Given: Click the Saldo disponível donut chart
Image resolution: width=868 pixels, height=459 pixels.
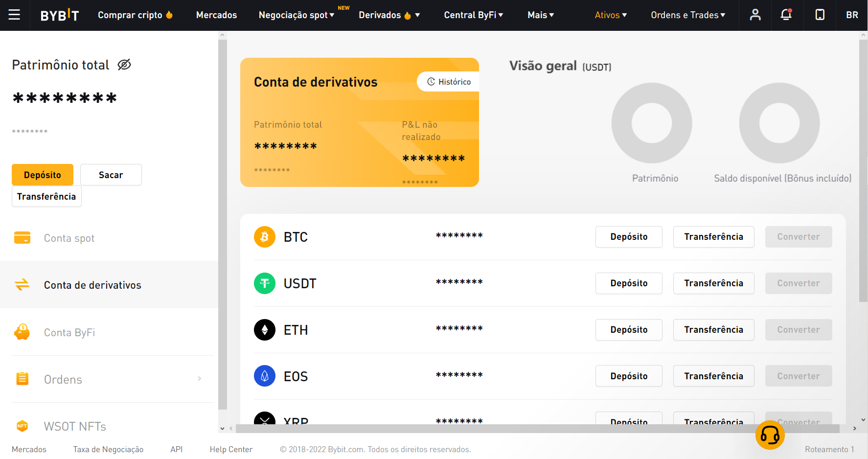Looking at the screenshot, I should click(779, 123).
